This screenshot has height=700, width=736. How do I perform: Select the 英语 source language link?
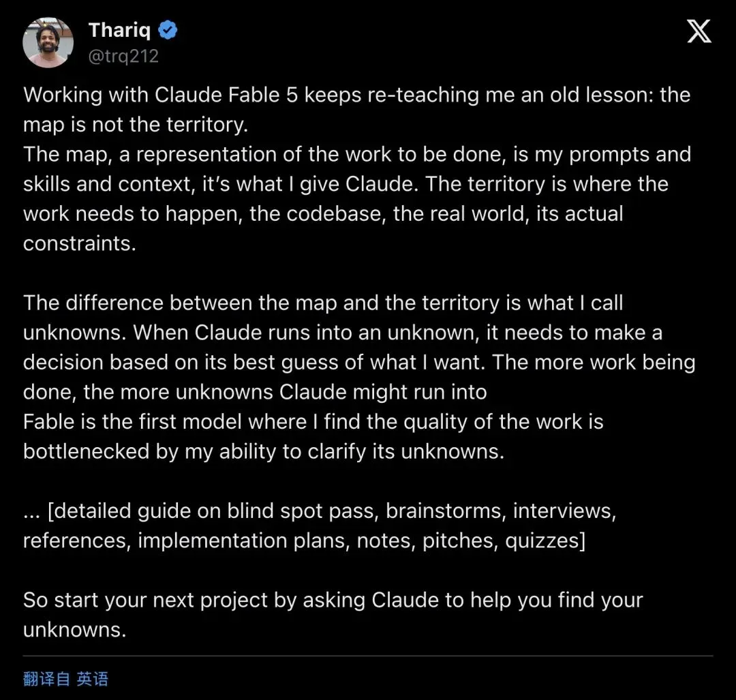click(93, 678)
